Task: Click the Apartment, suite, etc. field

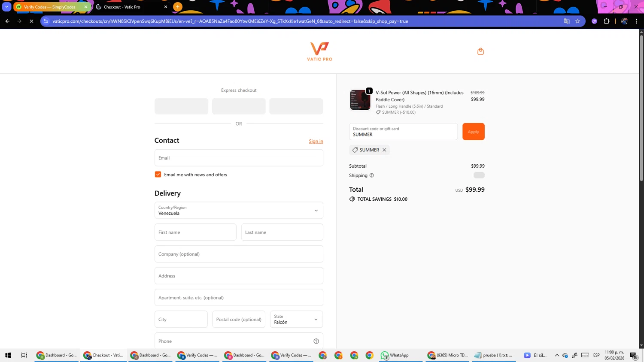Action: point(239,298)
